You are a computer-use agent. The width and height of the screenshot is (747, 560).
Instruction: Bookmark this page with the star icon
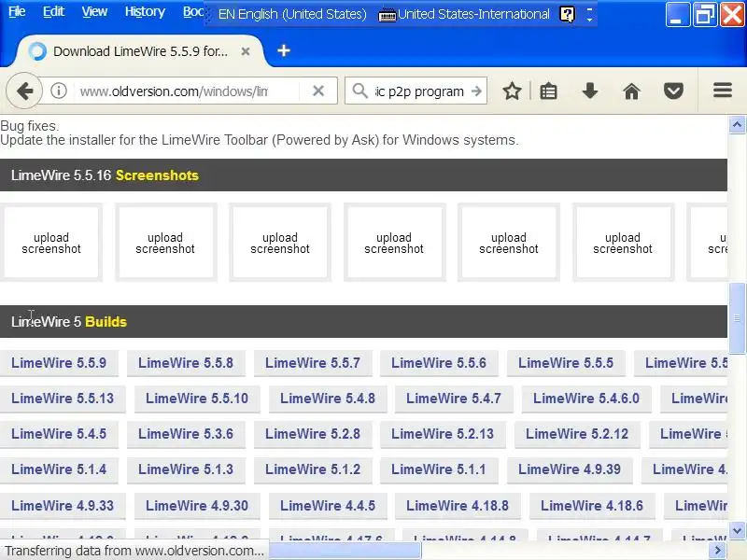click(512, 91)
